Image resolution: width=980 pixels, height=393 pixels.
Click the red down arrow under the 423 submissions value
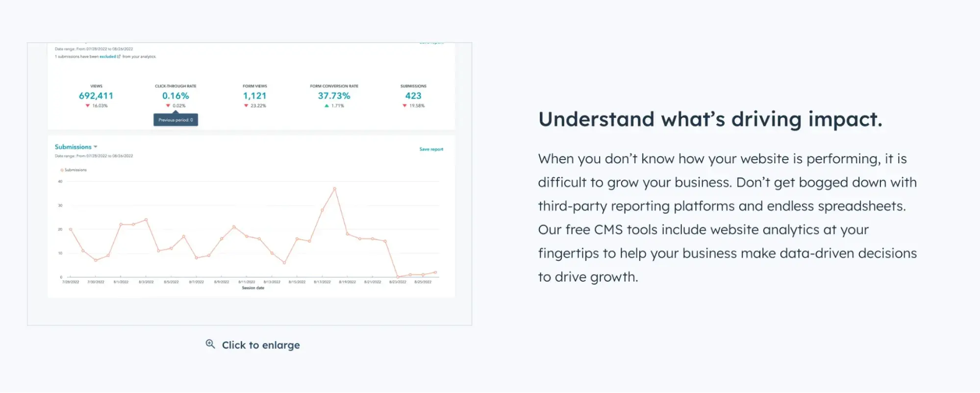point(404,105)
